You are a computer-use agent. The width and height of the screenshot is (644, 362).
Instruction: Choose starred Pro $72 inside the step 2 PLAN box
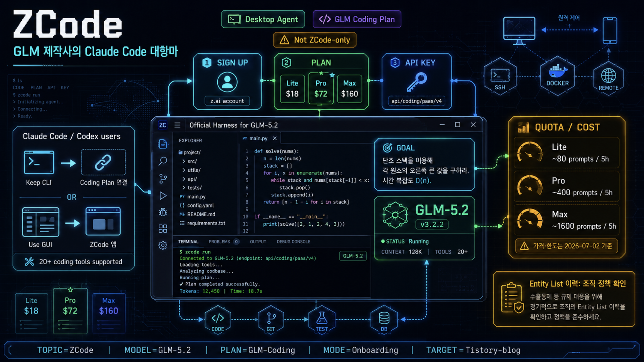click(x=321, y=88)
